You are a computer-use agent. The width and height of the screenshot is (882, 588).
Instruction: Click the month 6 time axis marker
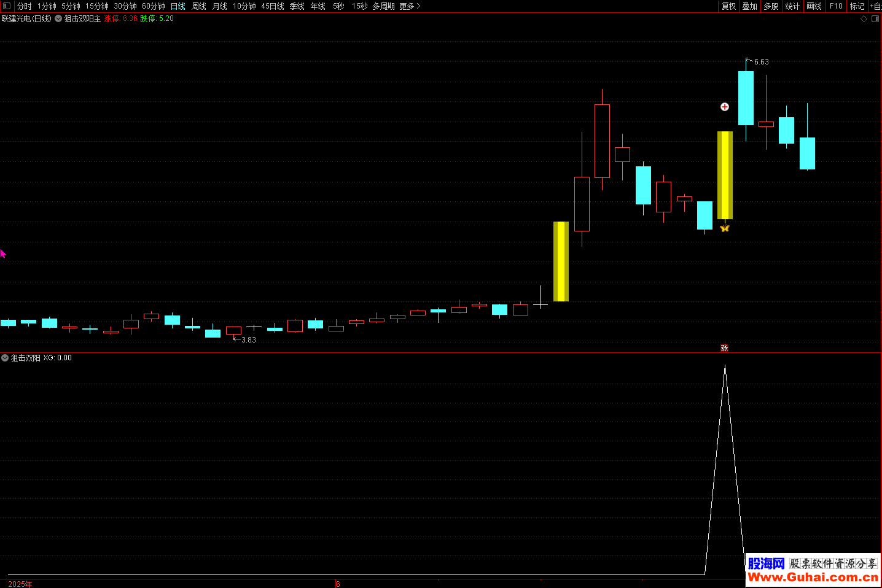click(338, 584)
